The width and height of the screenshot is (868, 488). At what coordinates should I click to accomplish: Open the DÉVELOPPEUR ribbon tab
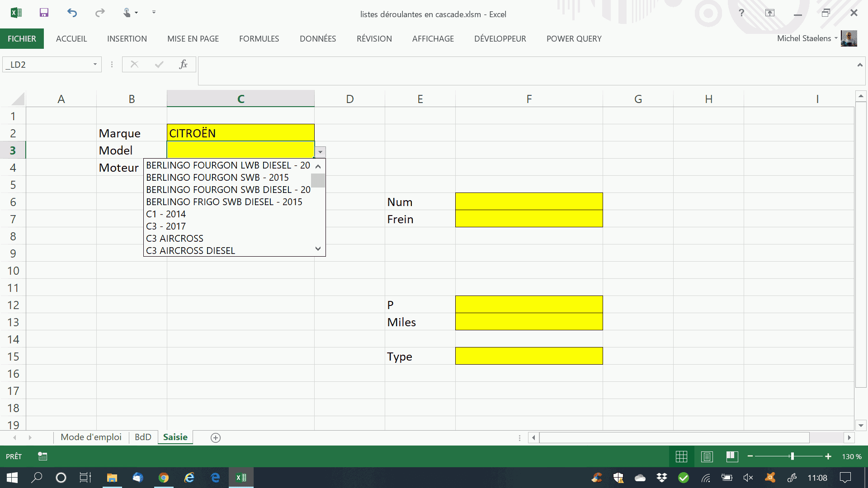(x=500, y=38)
